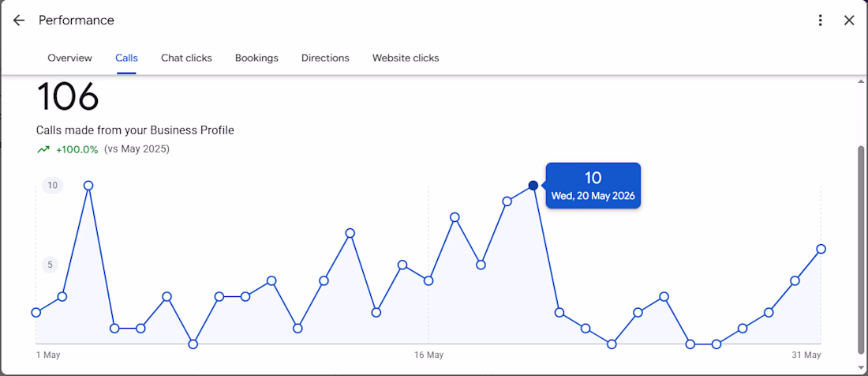The height and width of the screenshot is (376, 868).
Task: Click the early May peak point at 10
Action: pyautogui.click(x=88, y=186)
